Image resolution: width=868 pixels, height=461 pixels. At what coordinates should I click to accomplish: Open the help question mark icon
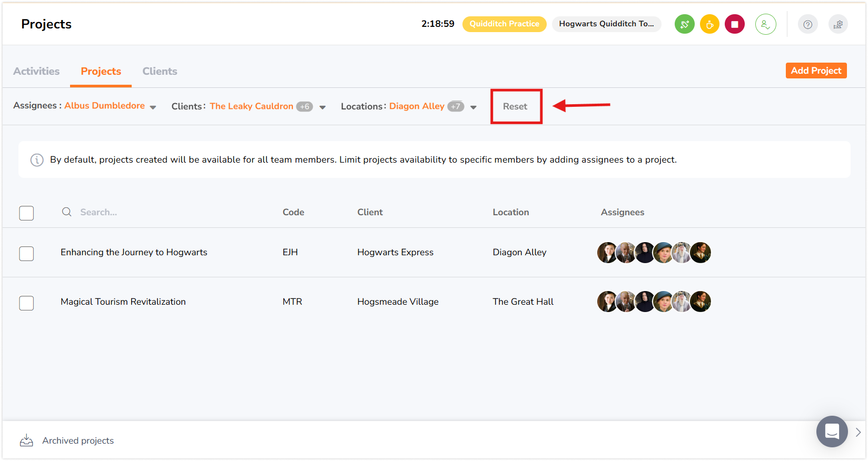(807, 24)
